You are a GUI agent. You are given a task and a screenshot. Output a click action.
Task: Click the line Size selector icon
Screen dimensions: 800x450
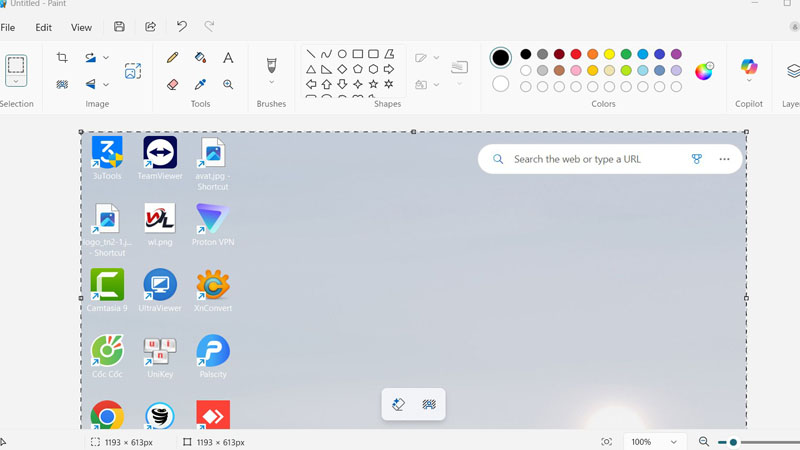coord(460,67)
